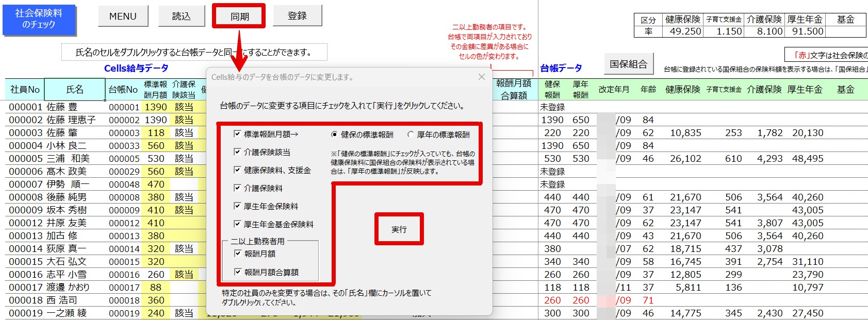Click health insurance amount 26,102
The width and height of the screenshot is (868, 320).
[685, 159]
